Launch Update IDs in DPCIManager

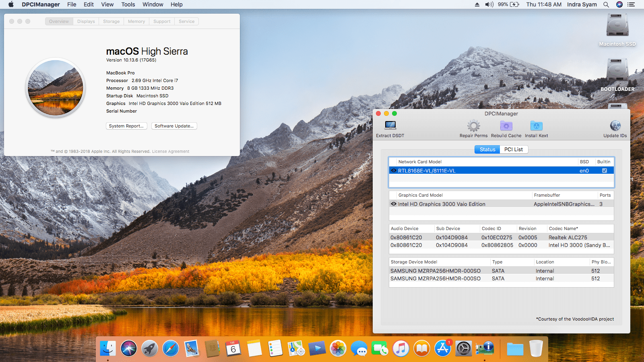[x=615, y=128]
